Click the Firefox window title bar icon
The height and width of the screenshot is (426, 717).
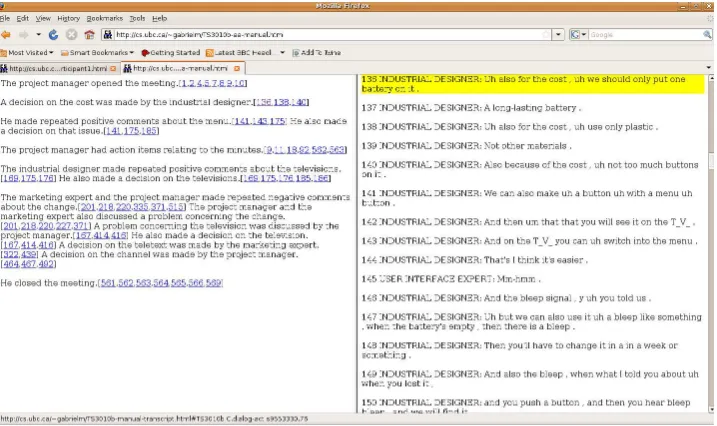tap(3, 6)
